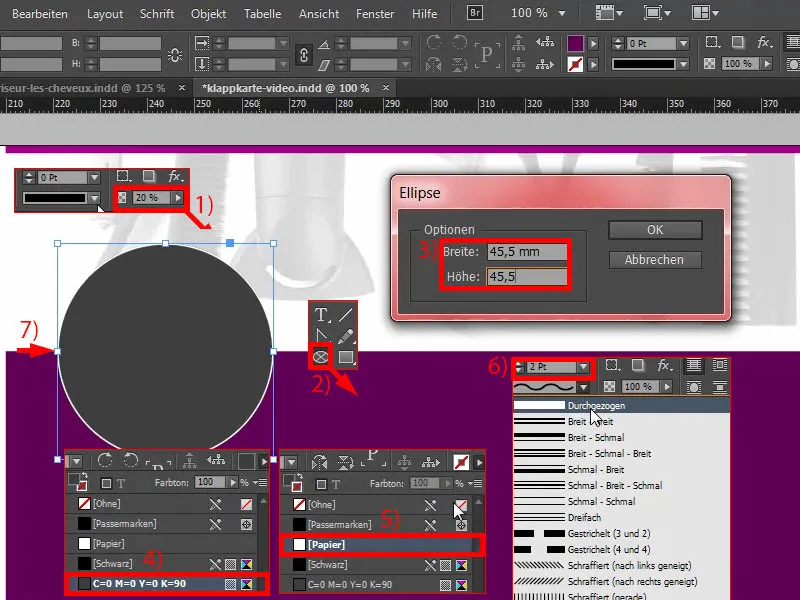Swap fill and stroke in Papier selected panel
The height and width of the screenshot is (600, 800).
[299, 477]
